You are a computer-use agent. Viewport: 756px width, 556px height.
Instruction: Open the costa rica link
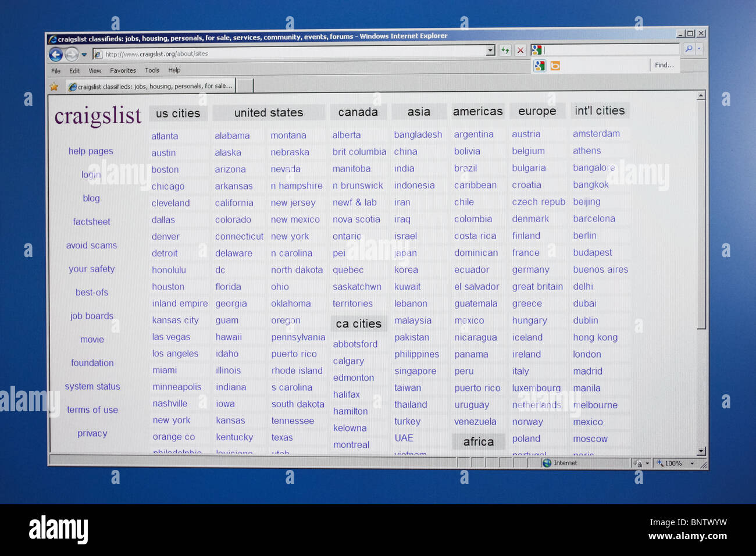475,236
